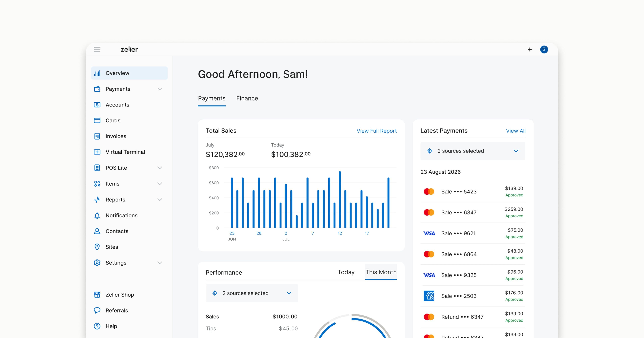
Task: Switch to the Finance tab
Action: click(x=247, y=99)
